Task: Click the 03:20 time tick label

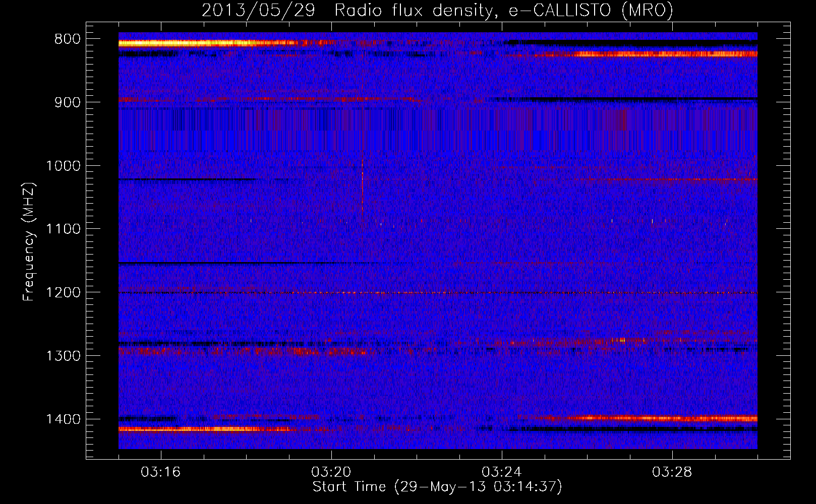Action: (331, 472)
